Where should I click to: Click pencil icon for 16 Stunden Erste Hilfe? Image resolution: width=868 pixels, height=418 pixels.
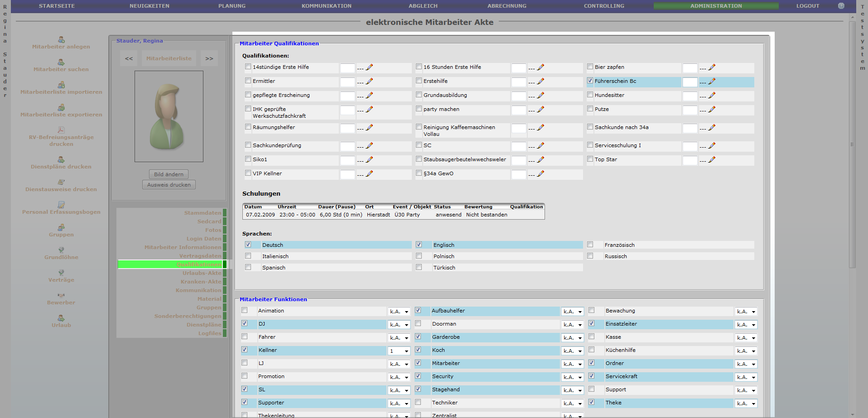click(540, 67)
